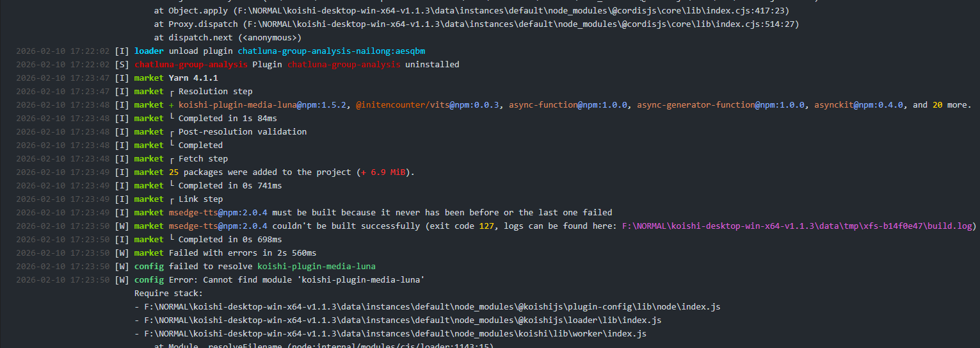The width and height of the screenshot is (980, 348).
Task: Click the async-generator-function@npm:1.0.0 package name
Action: click(x=721, y=105)
